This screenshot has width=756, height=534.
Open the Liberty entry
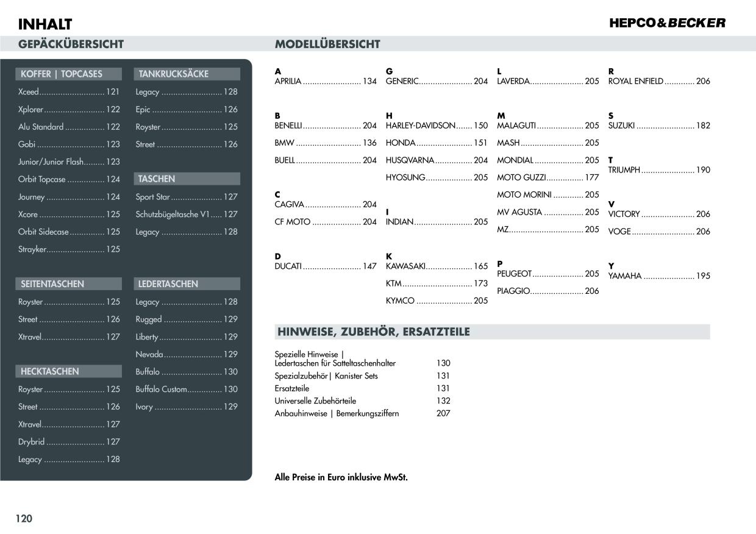point(187,336)
